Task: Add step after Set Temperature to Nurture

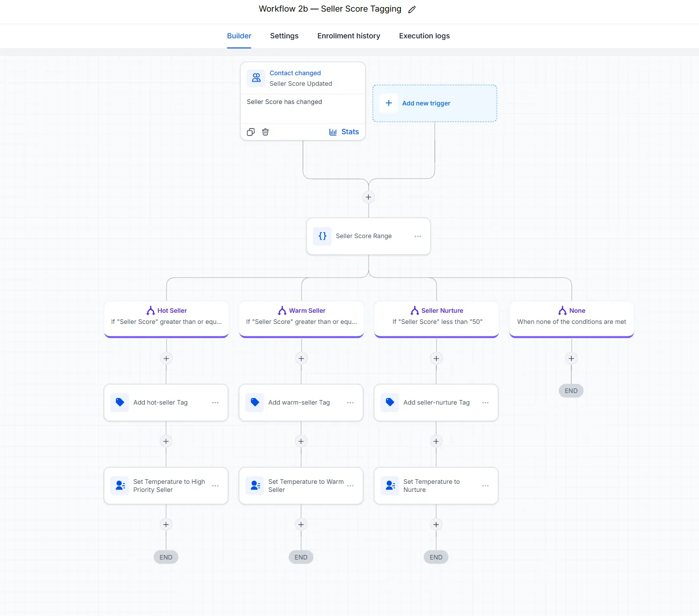Action: click(436, 525)
